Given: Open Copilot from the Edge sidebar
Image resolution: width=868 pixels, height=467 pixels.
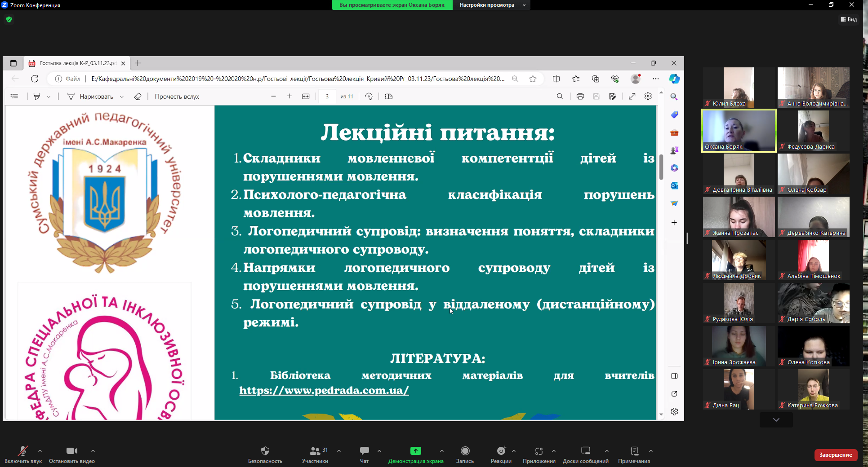Looking at the screenshot, I should (x=674, y=79).
